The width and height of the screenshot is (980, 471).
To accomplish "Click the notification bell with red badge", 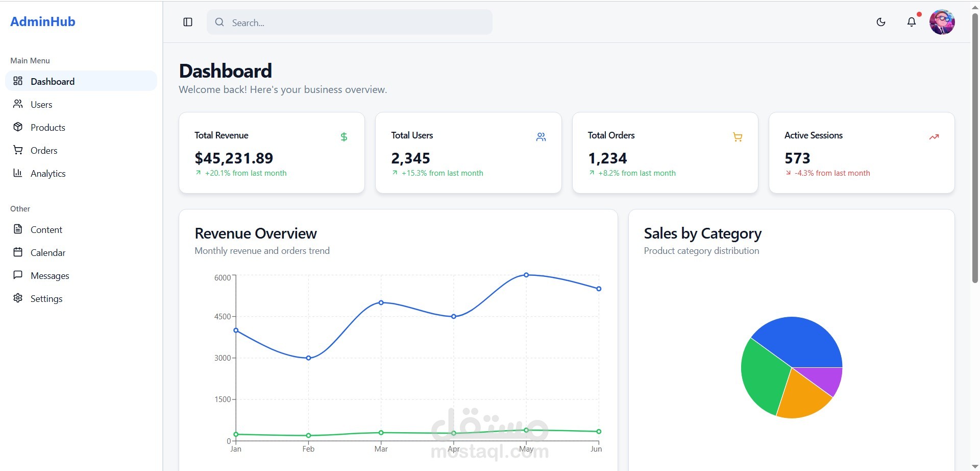I will tap(912, 22).
